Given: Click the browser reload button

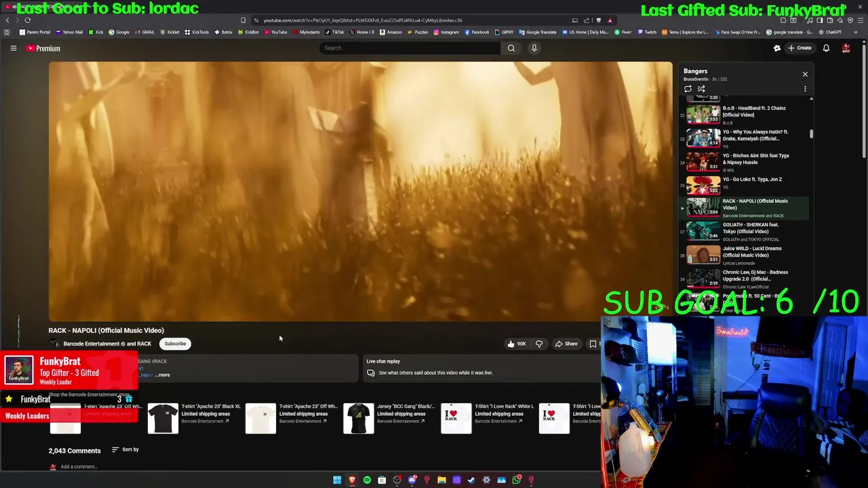Looking at the screenshot, I should click(x=28, y=20).
